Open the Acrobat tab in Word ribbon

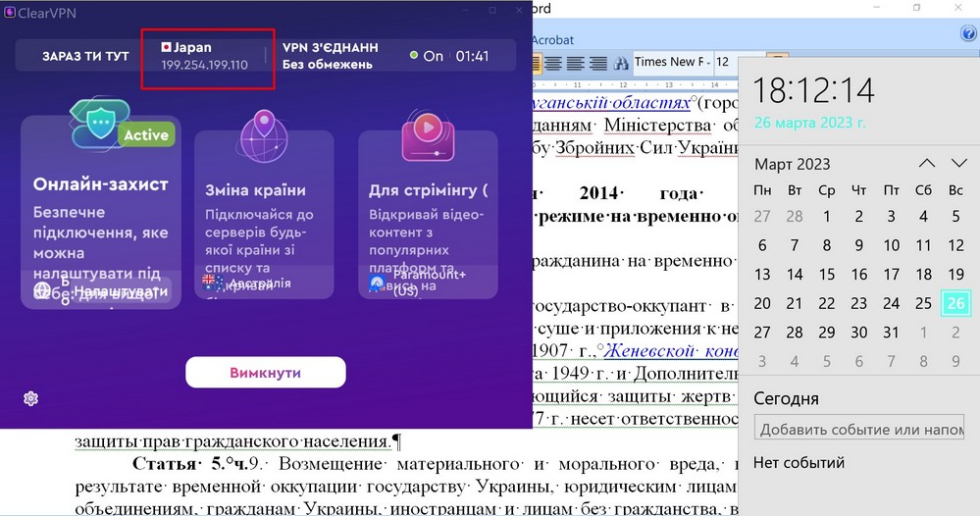click(x=552, y=40)
